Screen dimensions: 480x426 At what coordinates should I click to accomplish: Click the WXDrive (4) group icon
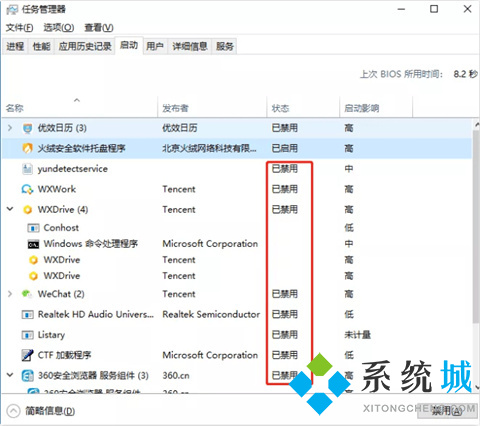pyautogui.click(x=27, y=210)
